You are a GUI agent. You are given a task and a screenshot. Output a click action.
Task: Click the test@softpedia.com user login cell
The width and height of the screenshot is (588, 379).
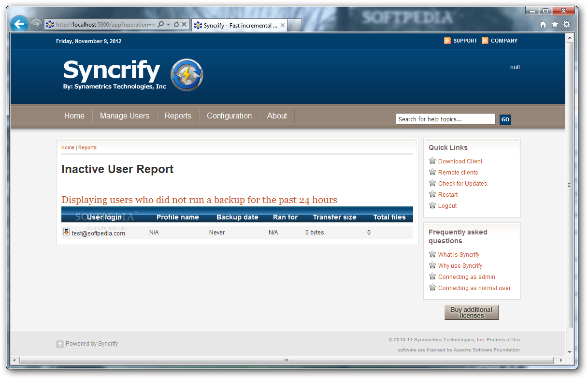pyautogui.click(x=99, y=233)
